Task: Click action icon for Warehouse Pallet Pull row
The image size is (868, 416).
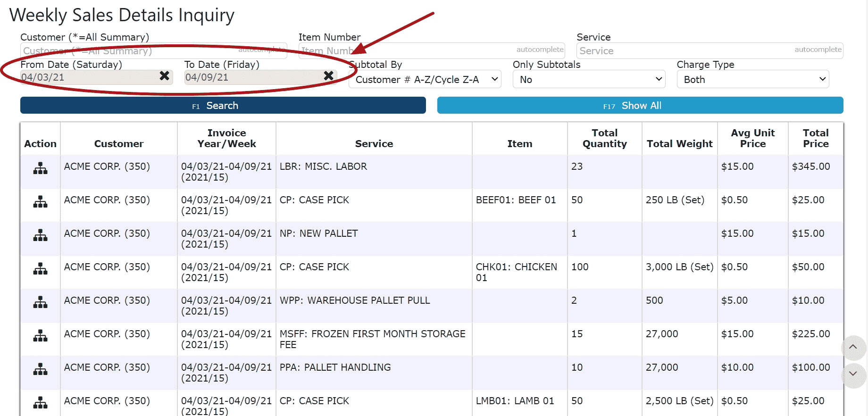Action: pyautogui.click(x=40, y=302)
